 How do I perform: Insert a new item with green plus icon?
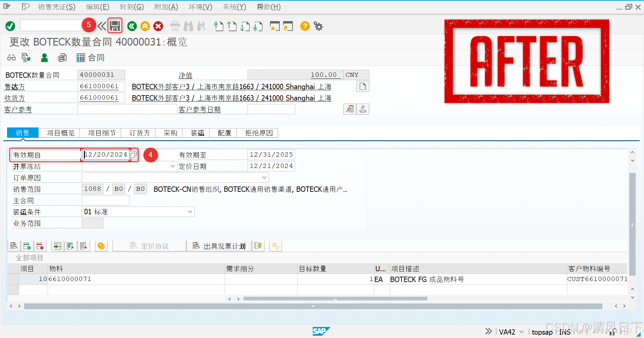[x=27, y=246]
